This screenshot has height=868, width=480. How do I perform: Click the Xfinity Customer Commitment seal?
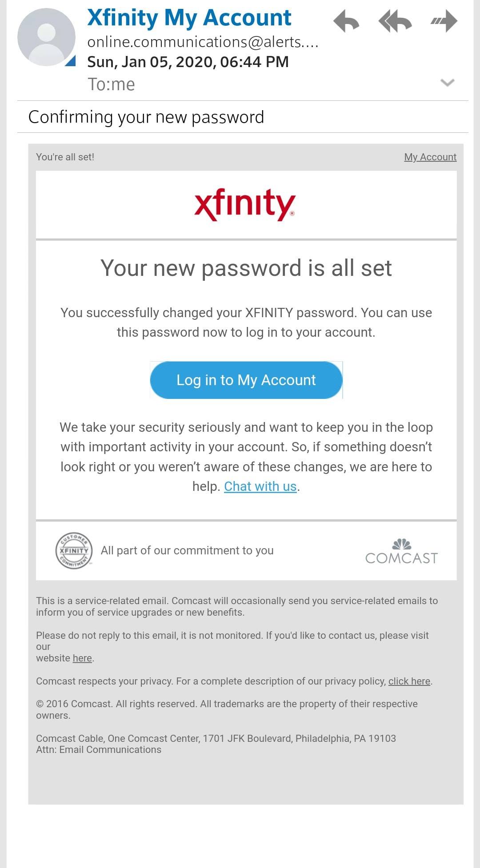point(74,550)
